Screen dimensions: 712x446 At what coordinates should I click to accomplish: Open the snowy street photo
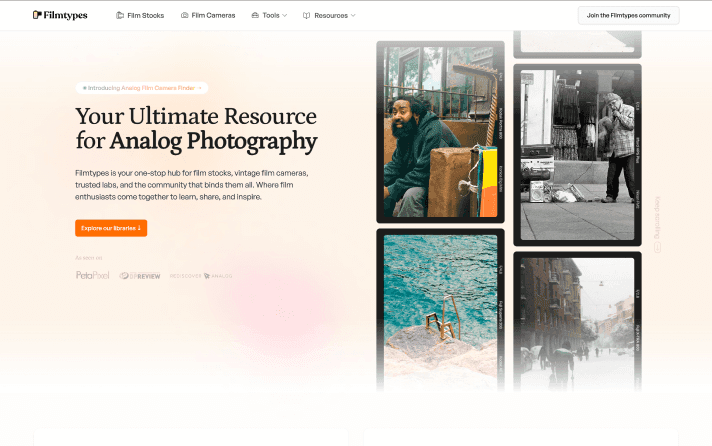pos(577,322)
